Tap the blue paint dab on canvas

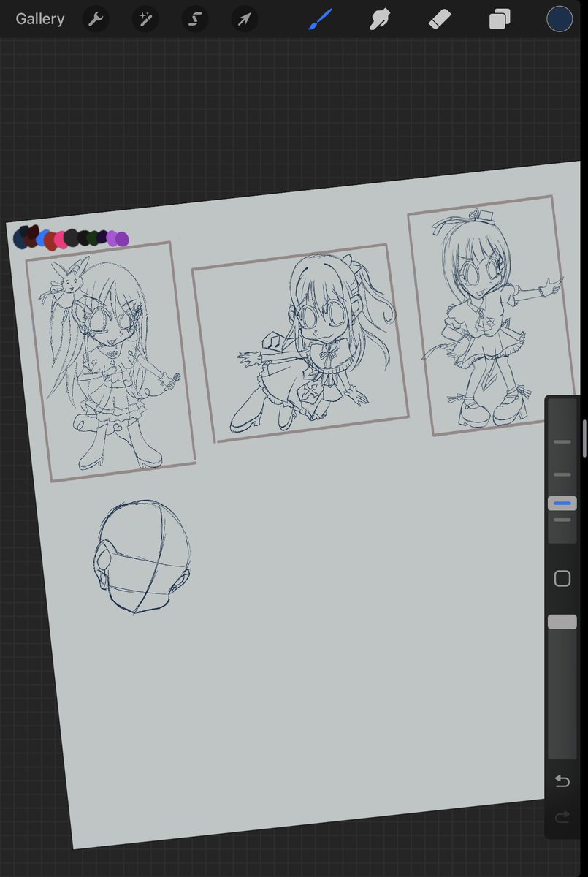click(42, 237)
